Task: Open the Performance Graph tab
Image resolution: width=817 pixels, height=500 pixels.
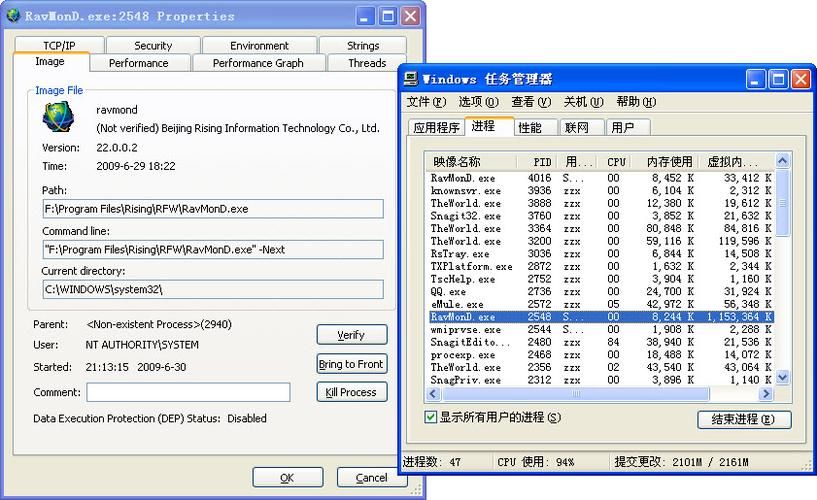Action: click(x=258, y=63)
